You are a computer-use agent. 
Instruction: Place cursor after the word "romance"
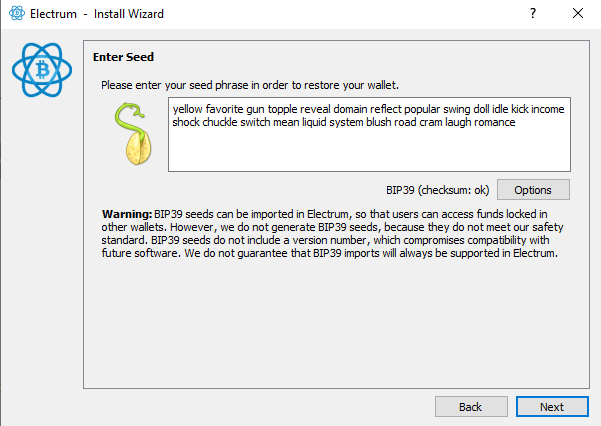pos(517,122)
